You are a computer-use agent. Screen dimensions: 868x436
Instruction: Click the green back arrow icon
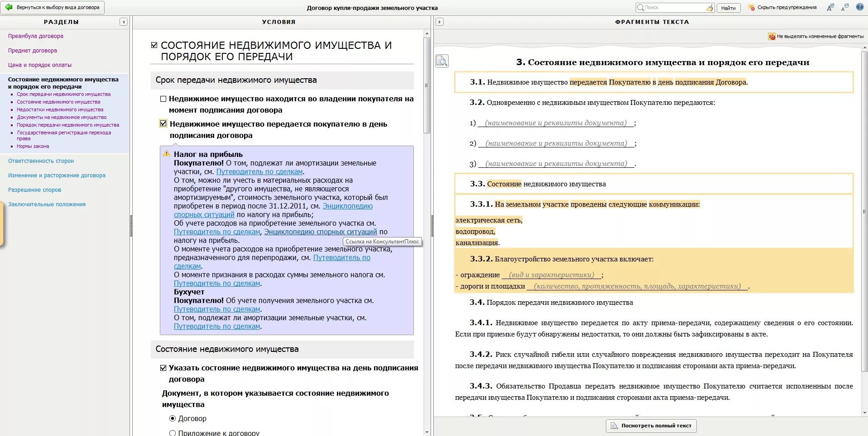[9, 7]
